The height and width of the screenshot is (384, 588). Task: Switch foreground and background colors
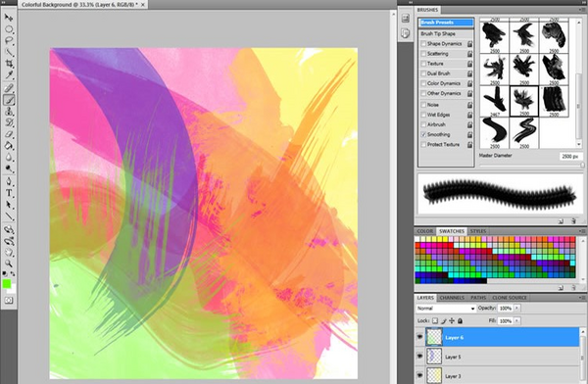pos(13,274)
